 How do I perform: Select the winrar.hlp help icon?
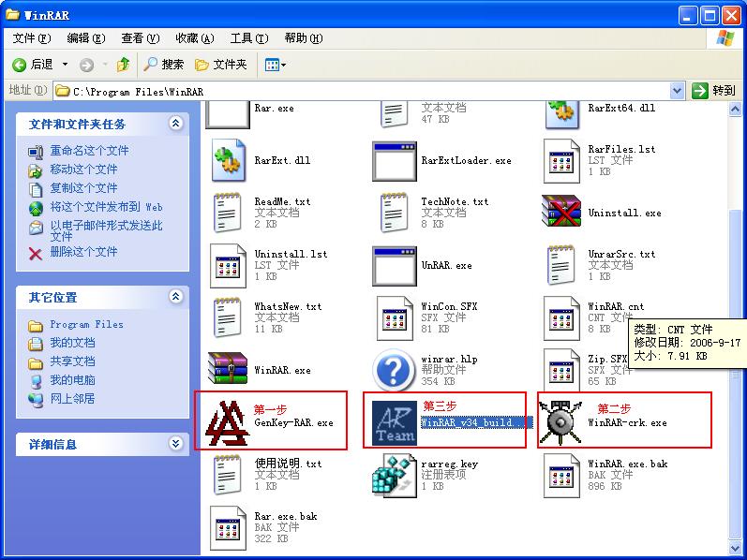click(x=393, y=370)
